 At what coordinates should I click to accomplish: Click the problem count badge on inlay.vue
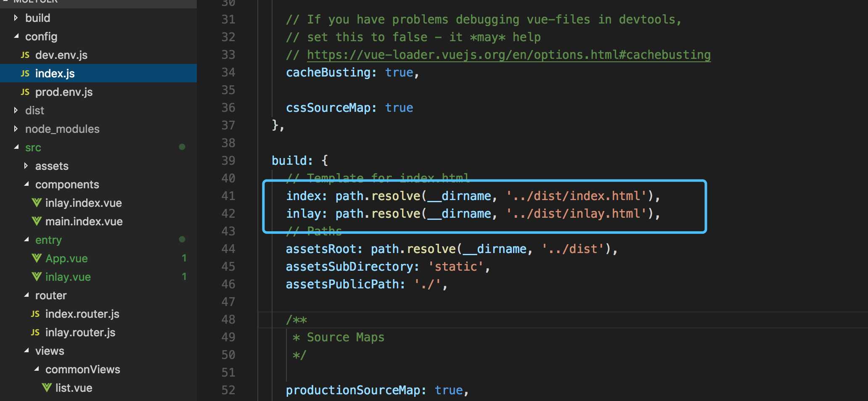pos(184,277)
